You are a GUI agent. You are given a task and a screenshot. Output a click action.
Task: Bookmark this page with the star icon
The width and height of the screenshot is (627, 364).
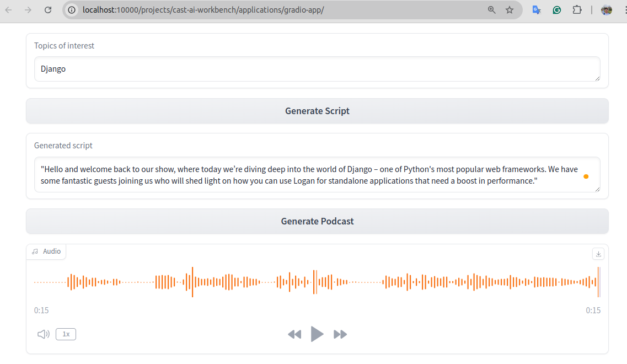[509, 10]
